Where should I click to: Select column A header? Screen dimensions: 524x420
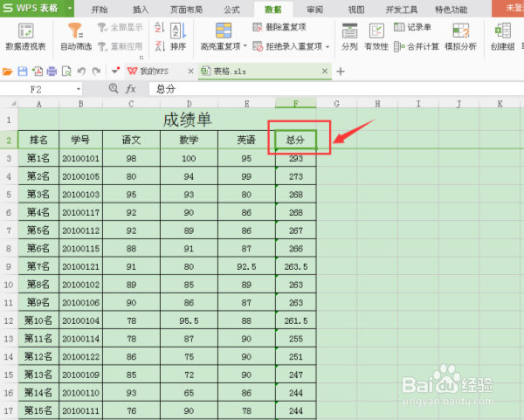tap(38, 104)
